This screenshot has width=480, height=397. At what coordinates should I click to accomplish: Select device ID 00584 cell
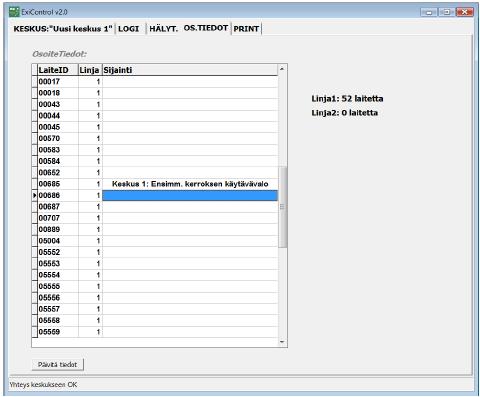(x=58, y=161)
